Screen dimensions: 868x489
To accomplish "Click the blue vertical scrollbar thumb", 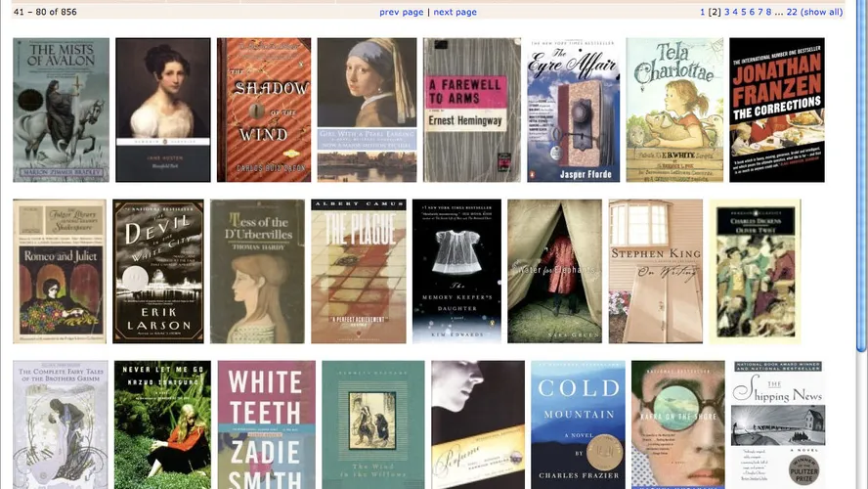I will (x=861, y=174).
